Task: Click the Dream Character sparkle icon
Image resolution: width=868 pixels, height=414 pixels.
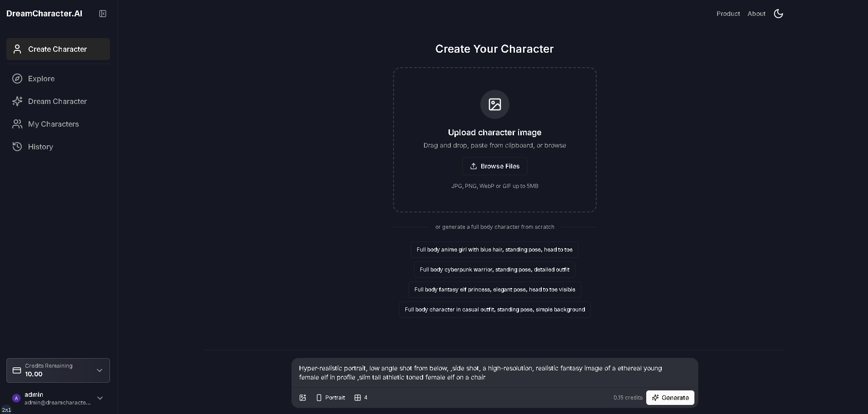Action: tap(17, 101)
